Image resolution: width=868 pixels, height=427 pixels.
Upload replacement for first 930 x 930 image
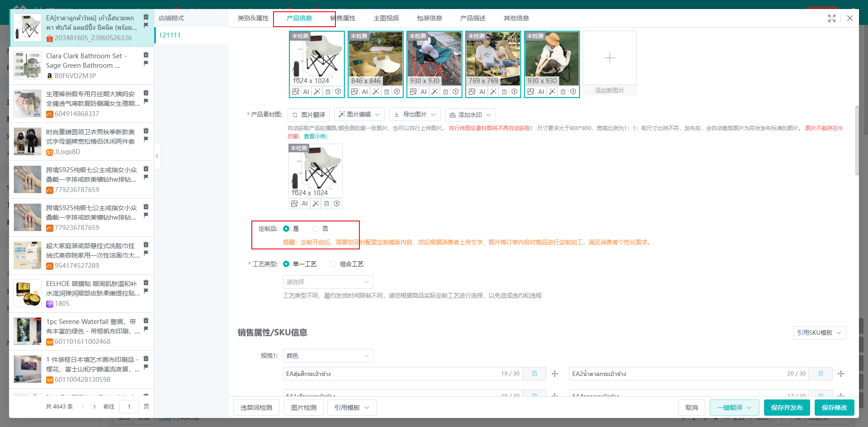(413, 92)
